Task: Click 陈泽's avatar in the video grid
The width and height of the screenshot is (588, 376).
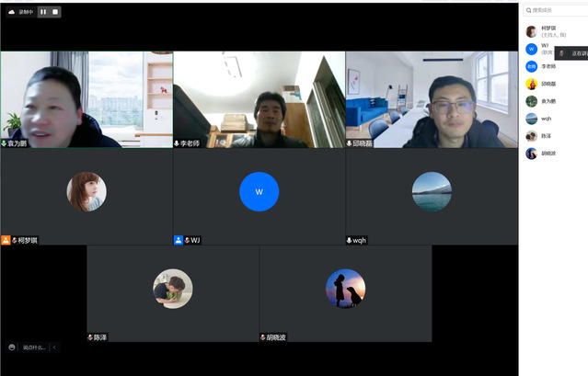Action: pyautogui.click(x=172, y=288)
